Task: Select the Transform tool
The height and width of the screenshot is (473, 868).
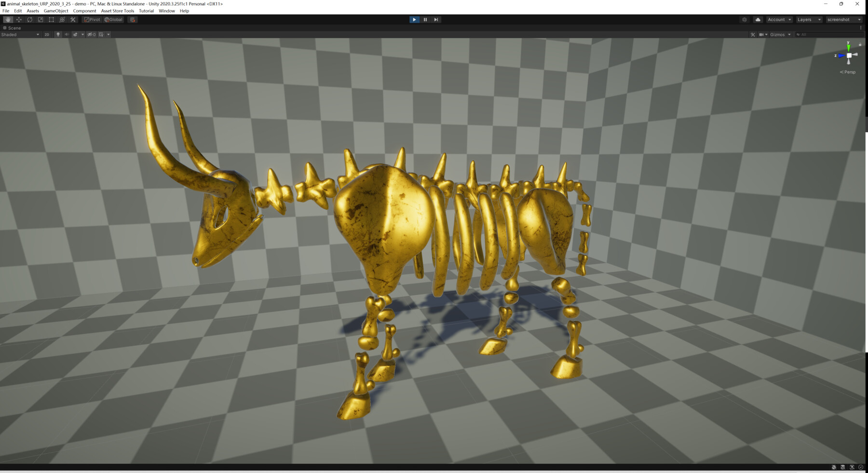Action: coord(61,19)
